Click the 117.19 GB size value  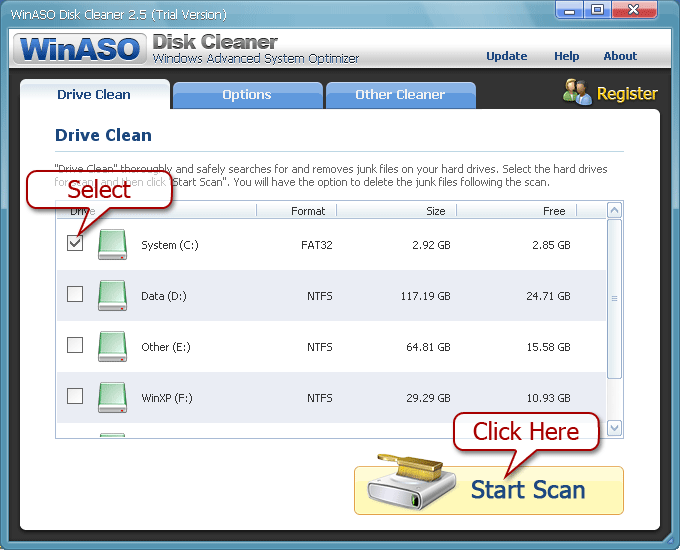pos(425,296)
